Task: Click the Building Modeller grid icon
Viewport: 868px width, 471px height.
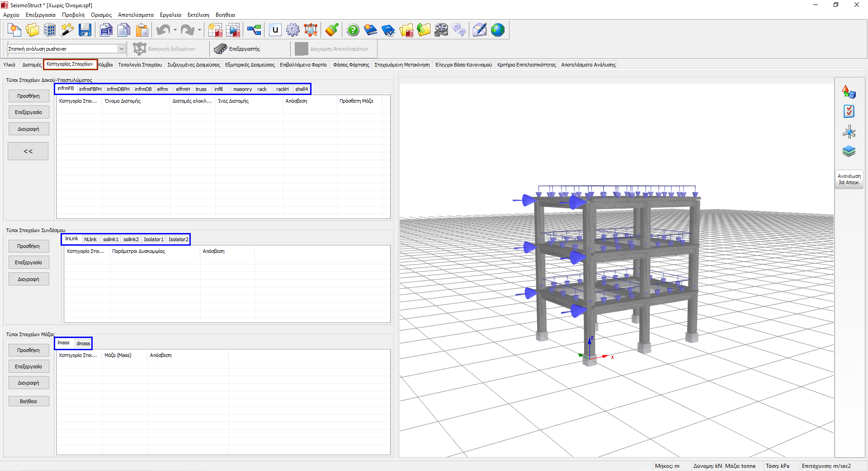Action: [x=50, y=30]
